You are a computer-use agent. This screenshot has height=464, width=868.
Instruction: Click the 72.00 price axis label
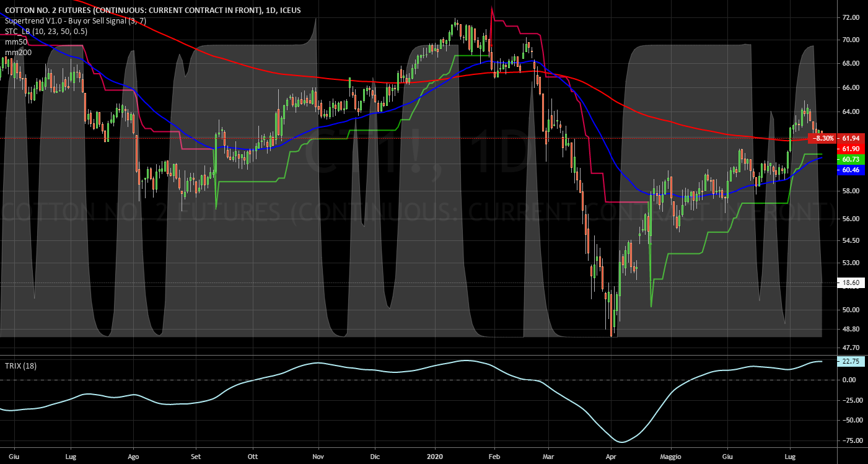[850, 18]
